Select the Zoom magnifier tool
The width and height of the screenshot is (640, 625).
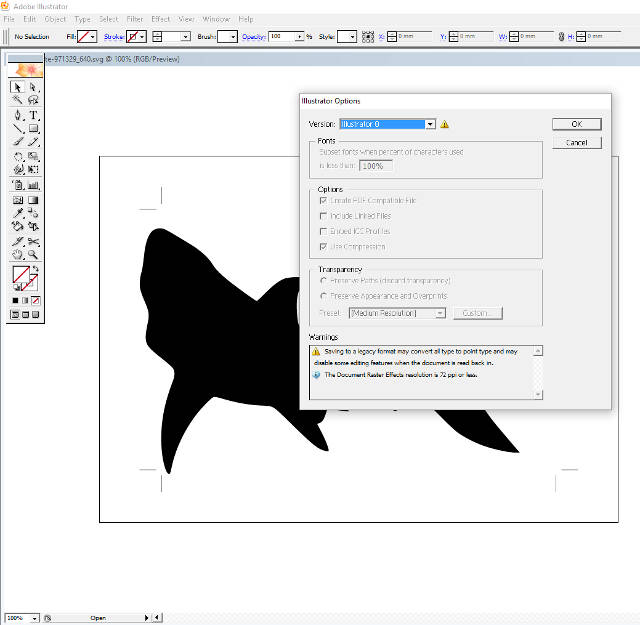pos(33,255)
